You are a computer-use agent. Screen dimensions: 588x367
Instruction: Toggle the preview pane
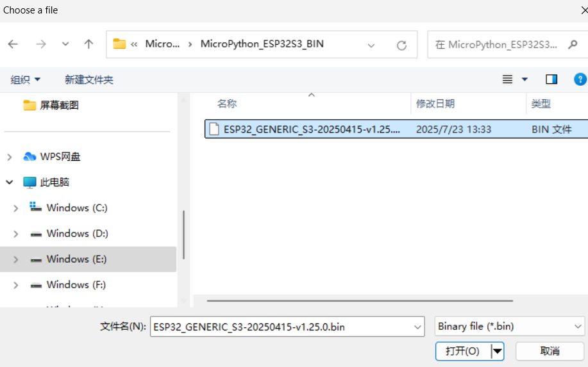pyautogui.click(x=551, y=79)
